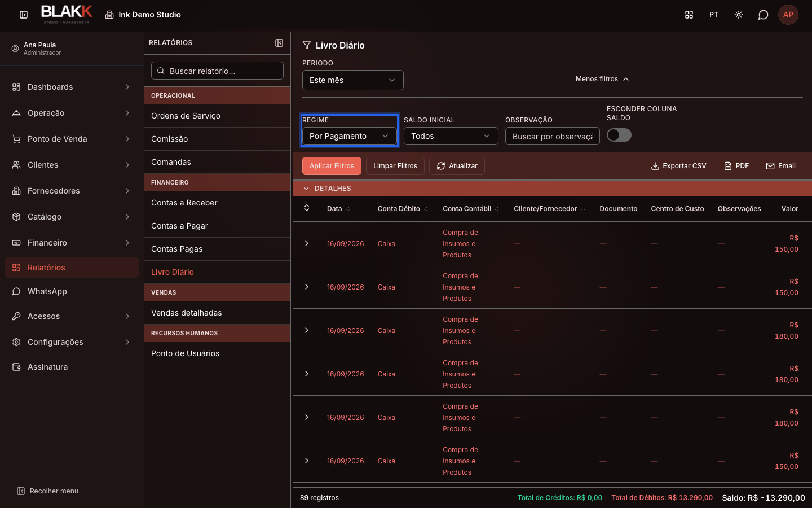This screenshot has width=812, height=508.
Task: Expand the Financeiro menu
Action: click(72, 243)
